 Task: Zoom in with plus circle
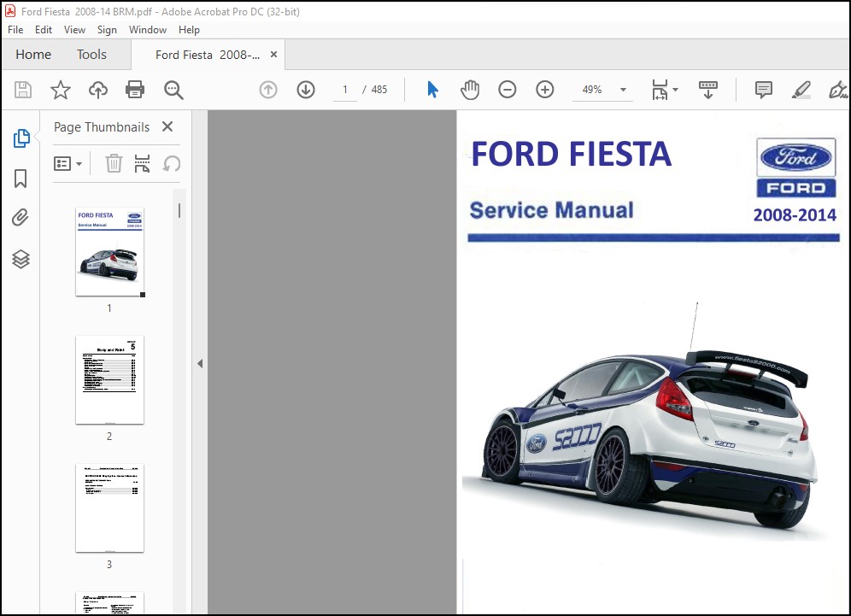point(545,90)
